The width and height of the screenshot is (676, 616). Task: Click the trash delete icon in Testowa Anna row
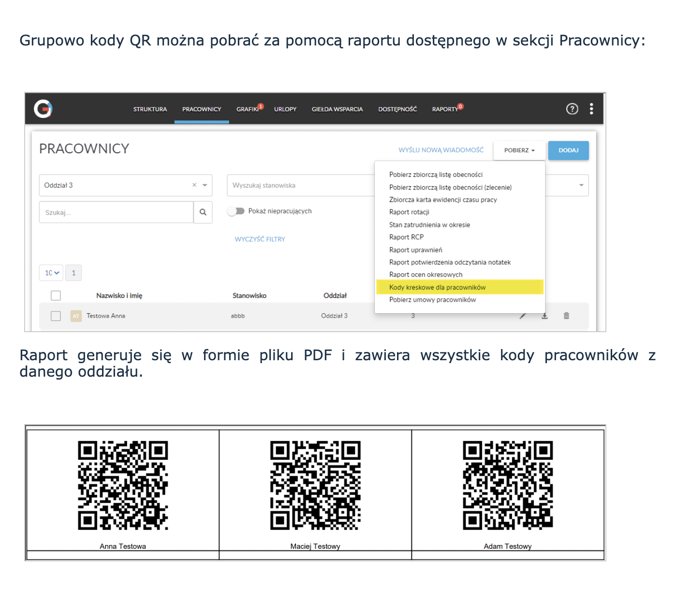tap(566, 316)
